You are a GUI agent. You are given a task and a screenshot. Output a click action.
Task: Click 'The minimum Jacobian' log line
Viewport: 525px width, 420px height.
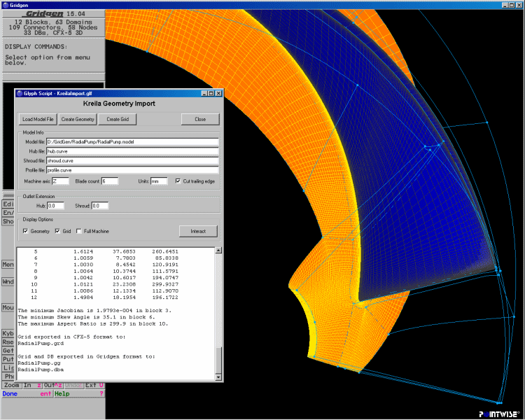pos(94,311)
